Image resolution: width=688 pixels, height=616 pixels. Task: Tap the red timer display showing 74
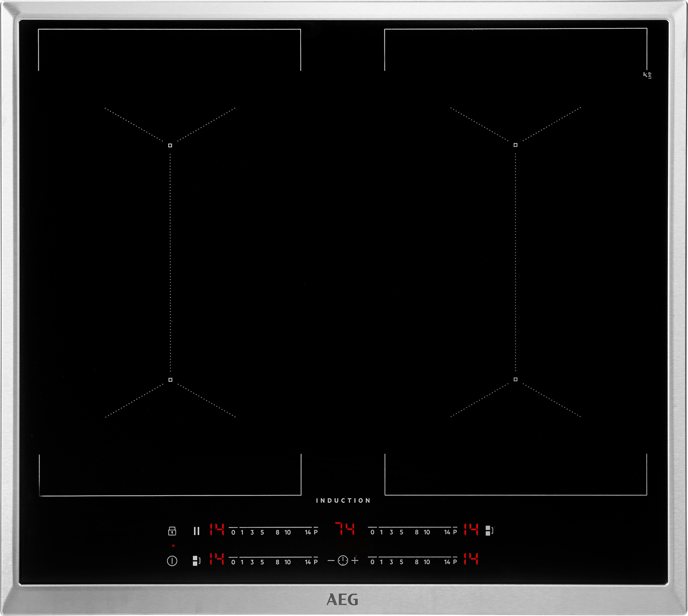pos(345,529)
